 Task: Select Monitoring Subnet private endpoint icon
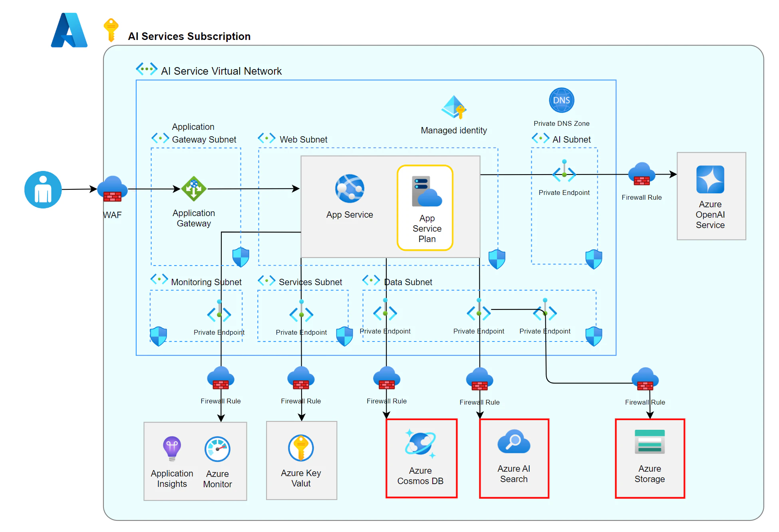[219, 311]
